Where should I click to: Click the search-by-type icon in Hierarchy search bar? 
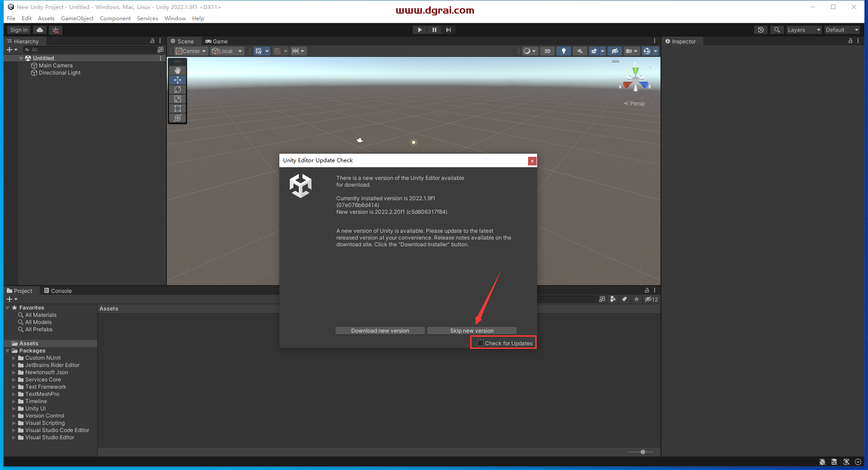[27, 50]
